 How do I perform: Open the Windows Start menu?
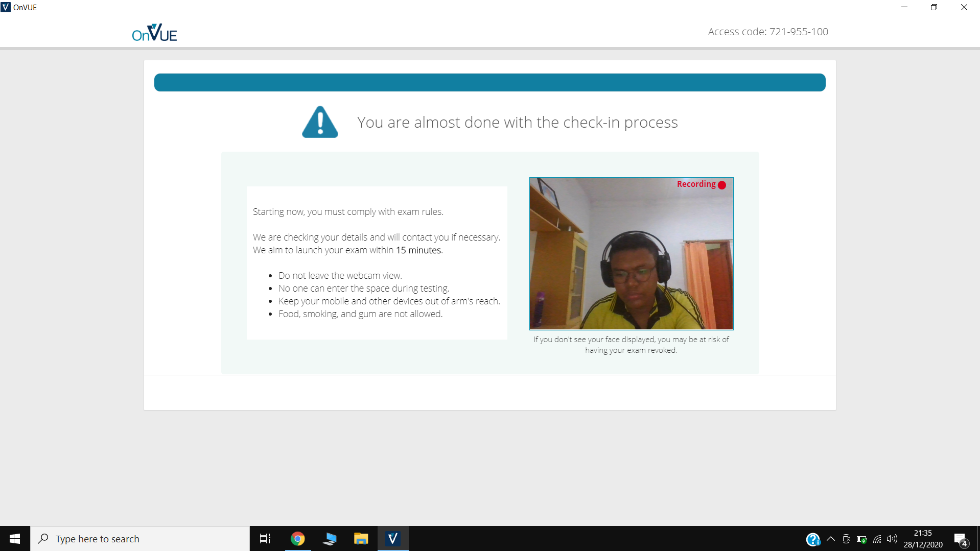click(x=15, y=539)
